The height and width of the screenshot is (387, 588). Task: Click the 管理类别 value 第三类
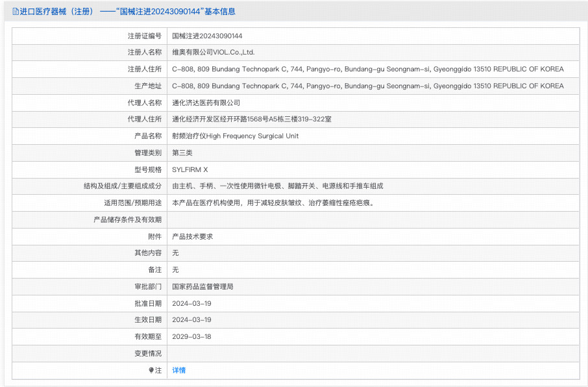click(182, 153)
